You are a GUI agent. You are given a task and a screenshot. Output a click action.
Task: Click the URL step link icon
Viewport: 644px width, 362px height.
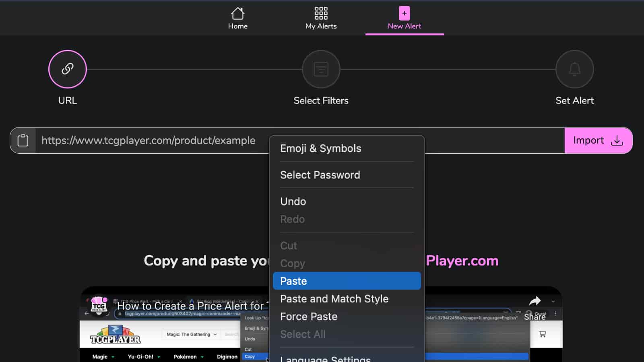(x=68, y=69)
